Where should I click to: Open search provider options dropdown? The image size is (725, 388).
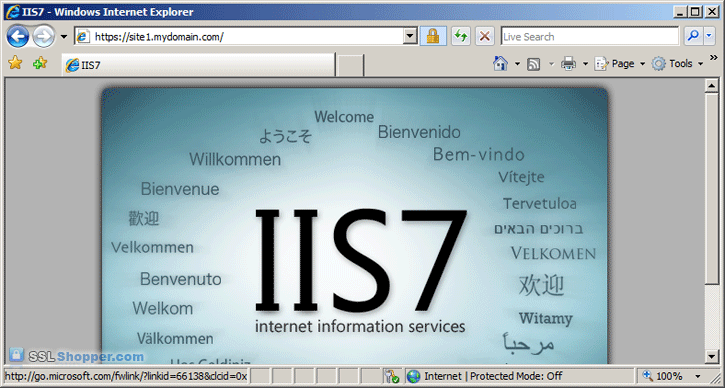pyautogui.click(x=709, y=36)
